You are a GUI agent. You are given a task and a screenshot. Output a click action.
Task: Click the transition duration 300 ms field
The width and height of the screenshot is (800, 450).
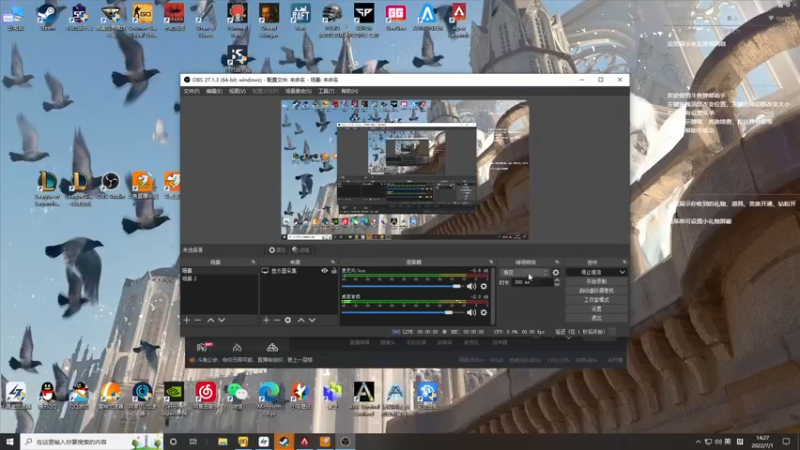click(533, 282)
